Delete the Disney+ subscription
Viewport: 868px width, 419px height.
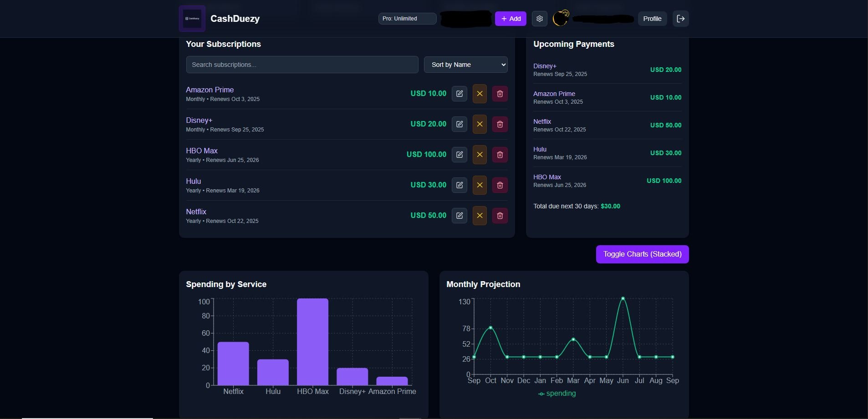pos(500,124)
